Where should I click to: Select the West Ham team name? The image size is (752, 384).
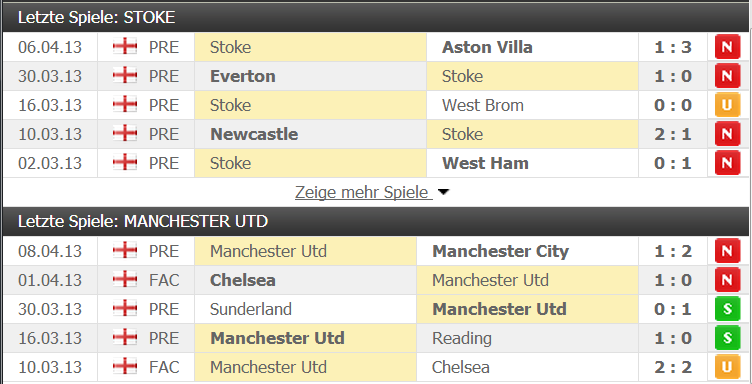tap(485, 163)
